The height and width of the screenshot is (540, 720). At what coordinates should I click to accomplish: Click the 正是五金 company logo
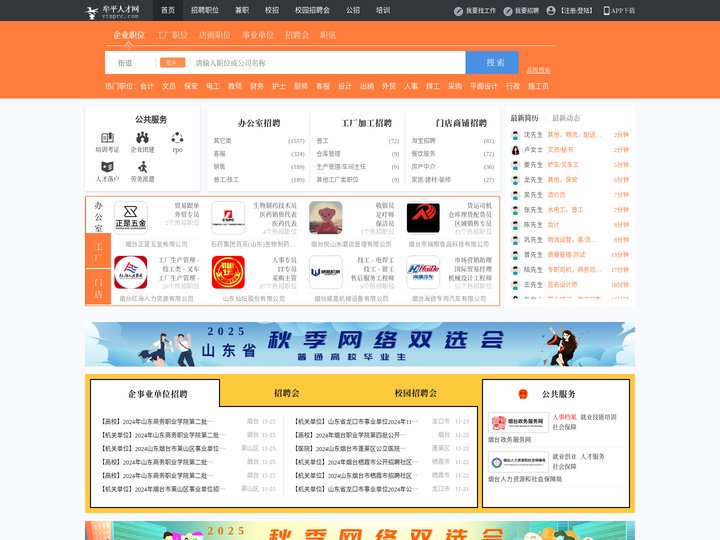[130, 218]
